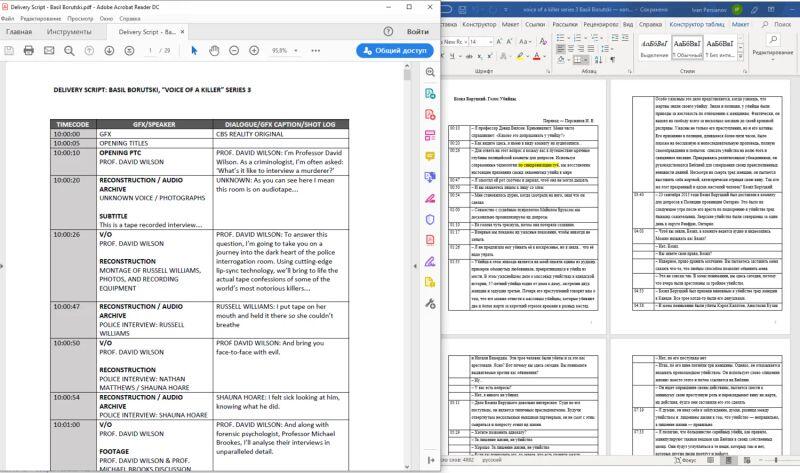Click the zoom in plus icon
Screen dimensions: 800x473
click(255, 50)
